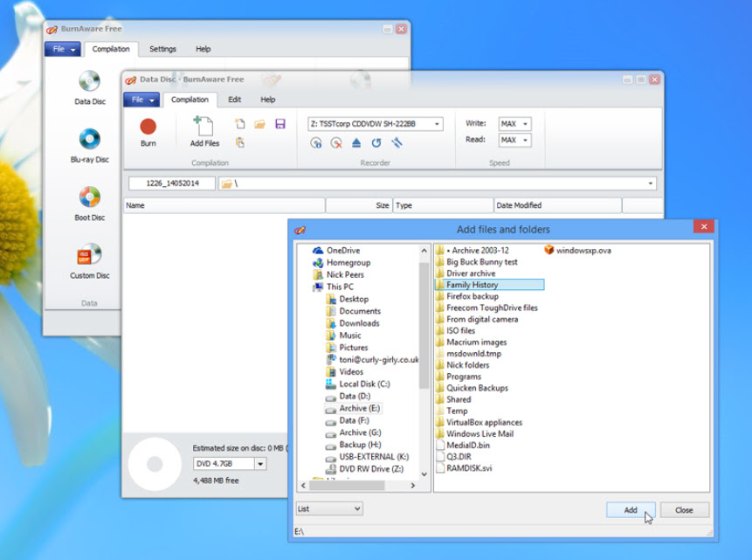752x560 pixels.
Task: Click the red Burn button
Action: [x=148, y=133]
